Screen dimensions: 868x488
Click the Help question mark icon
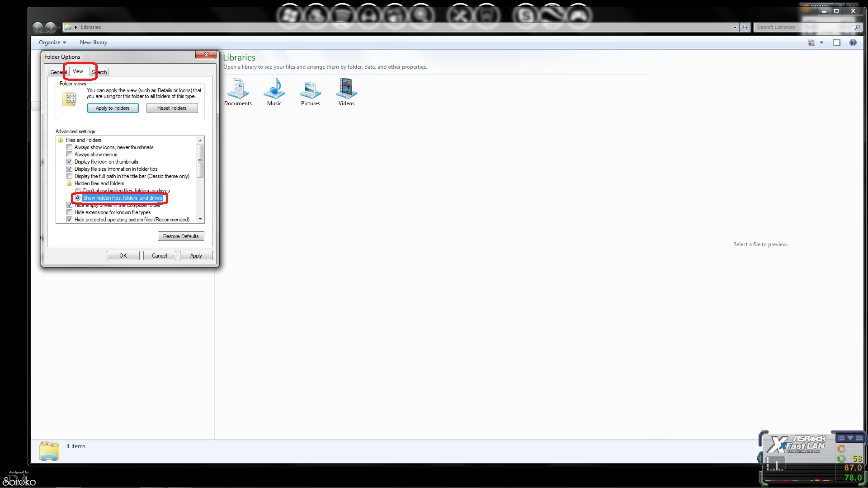coord(853,42)
